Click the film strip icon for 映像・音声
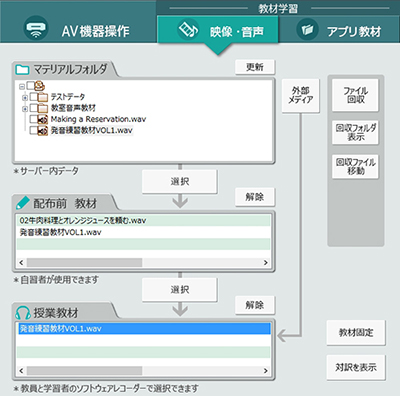Viewport: 400px width, 396px height. click(x=188, y=29)
